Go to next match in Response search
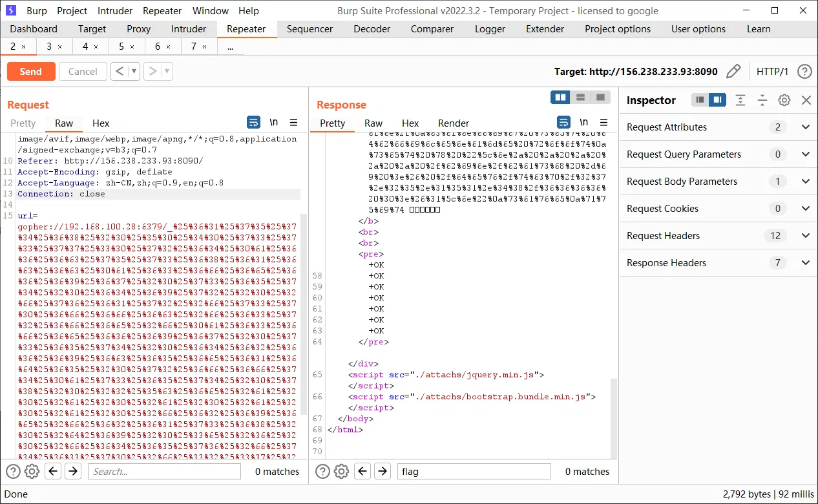 tap(383, 471)
